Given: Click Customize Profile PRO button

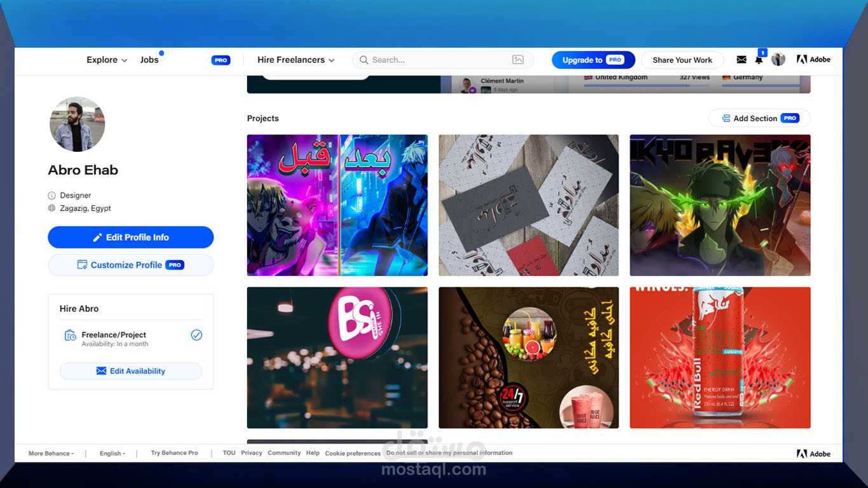Looking at the screenshot, I should pyautogui.click(x=131, y=265).
